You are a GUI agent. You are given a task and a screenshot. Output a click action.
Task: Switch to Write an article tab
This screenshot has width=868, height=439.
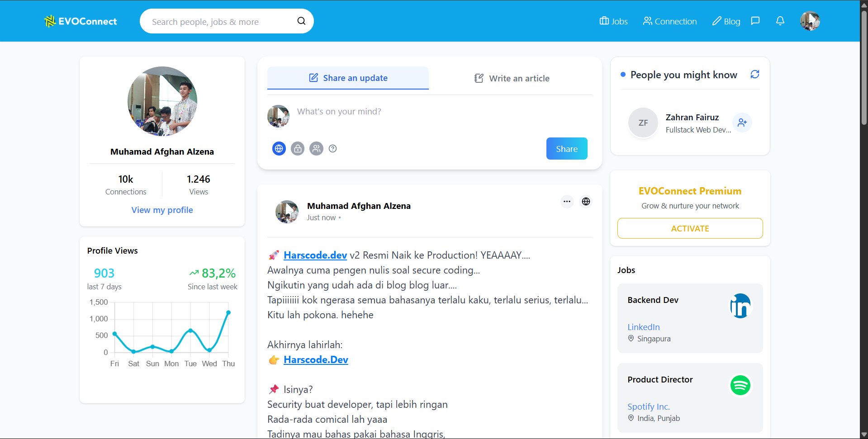point(511,78)
